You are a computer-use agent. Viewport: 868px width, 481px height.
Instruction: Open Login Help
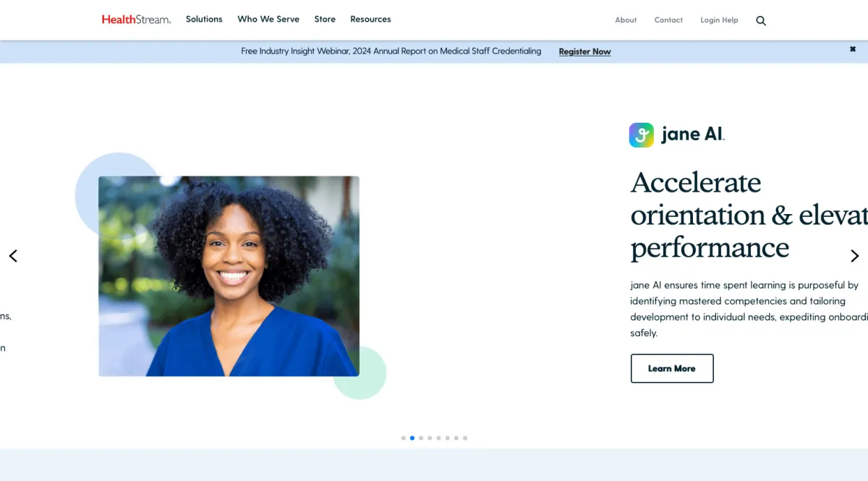tap(719, 20)
